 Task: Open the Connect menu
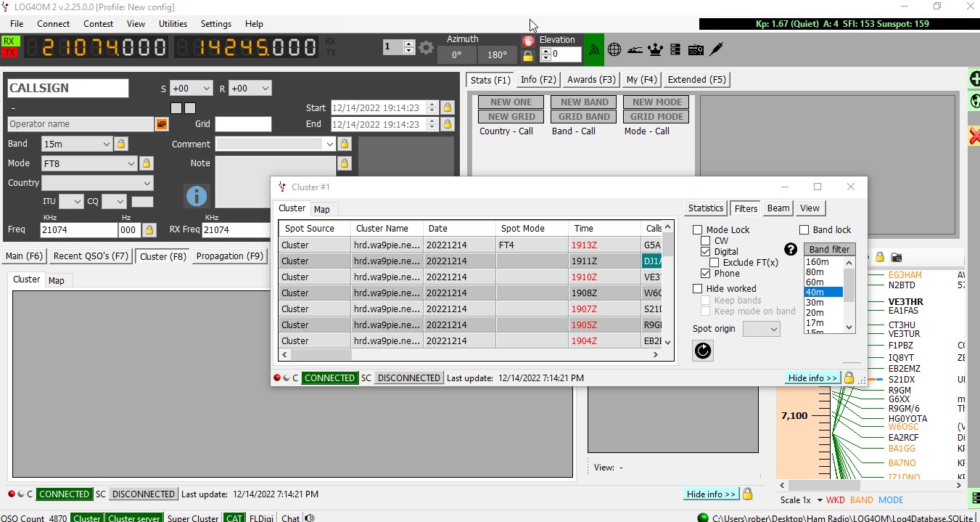click(x=54, y=24)
